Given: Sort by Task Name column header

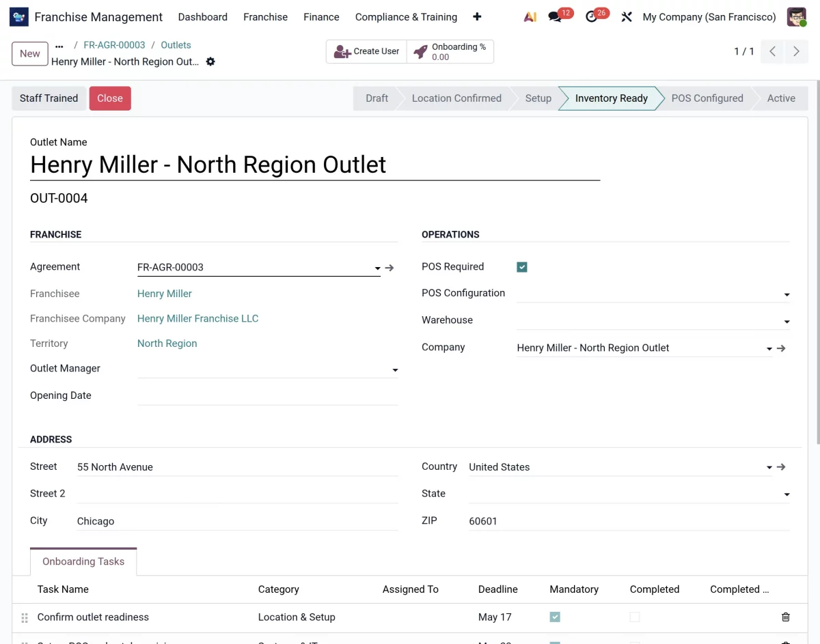Looking at the screenshot, I should click(63, 589).
